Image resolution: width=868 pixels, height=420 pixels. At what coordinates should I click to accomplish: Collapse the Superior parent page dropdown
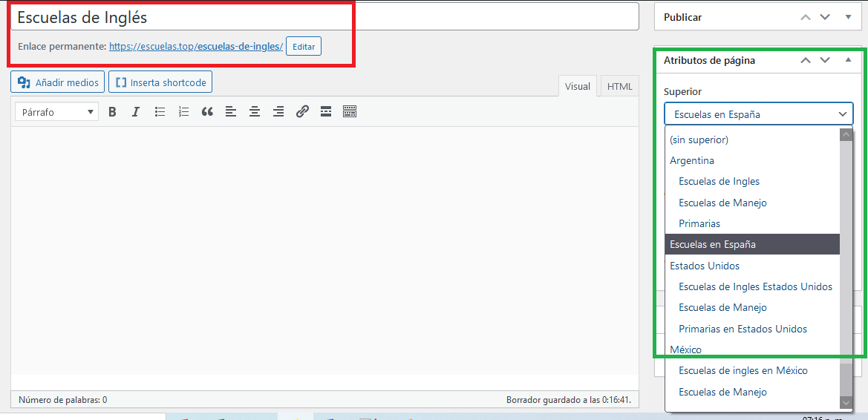758,114
